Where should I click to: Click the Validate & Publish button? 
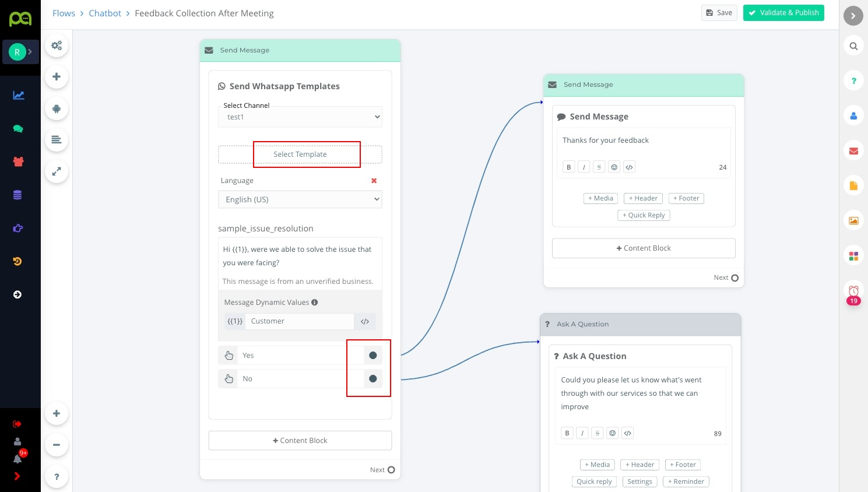[783, 13]
